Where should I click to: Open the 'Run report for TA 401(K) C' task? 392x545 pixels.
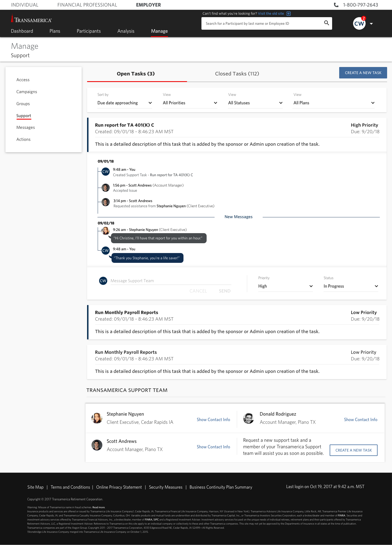pos(237,135)
